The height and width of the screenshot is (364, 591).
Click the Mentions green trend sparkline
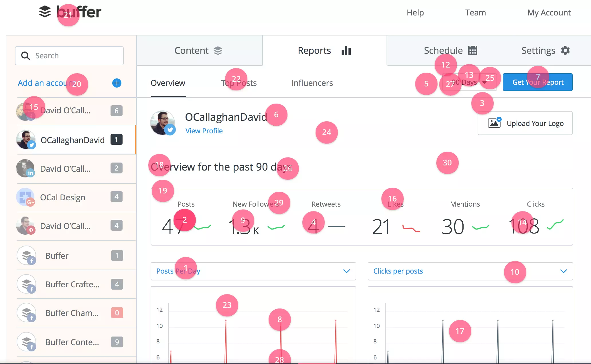(x=481, y=227)
